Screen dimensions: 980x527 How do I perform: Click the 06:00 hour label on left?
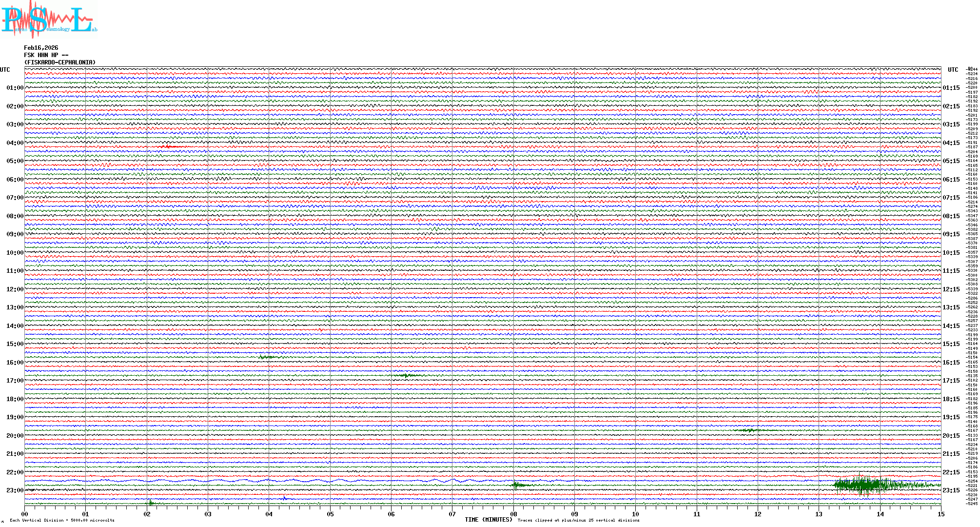15,180
